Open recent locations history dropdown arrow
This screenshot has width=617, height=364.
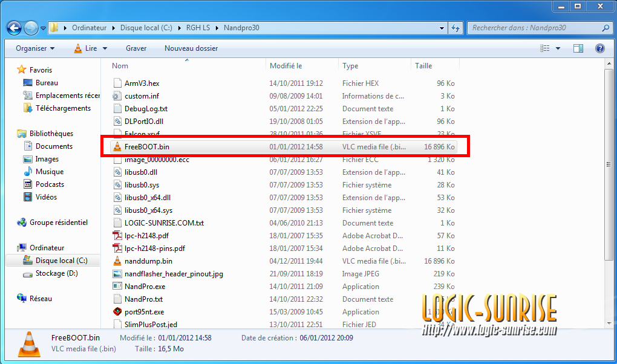click(x=44, y=28)
